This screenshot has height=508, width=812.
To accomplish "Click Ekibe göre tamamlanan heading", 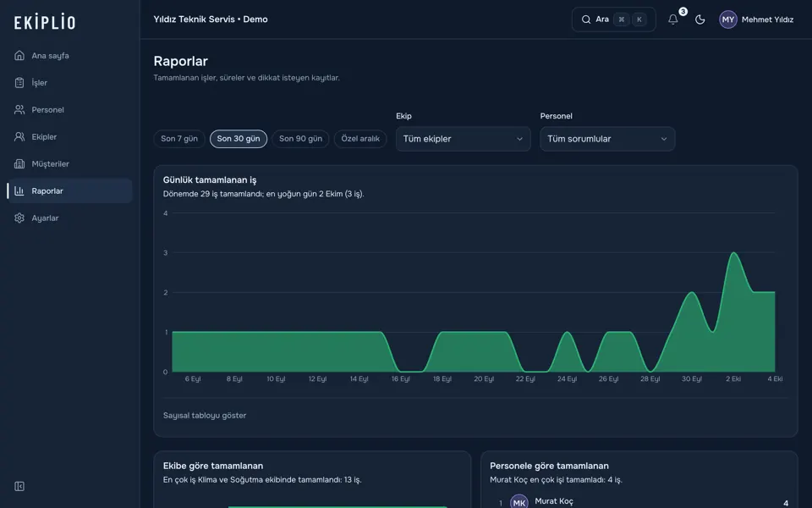I will pos(213,466).
